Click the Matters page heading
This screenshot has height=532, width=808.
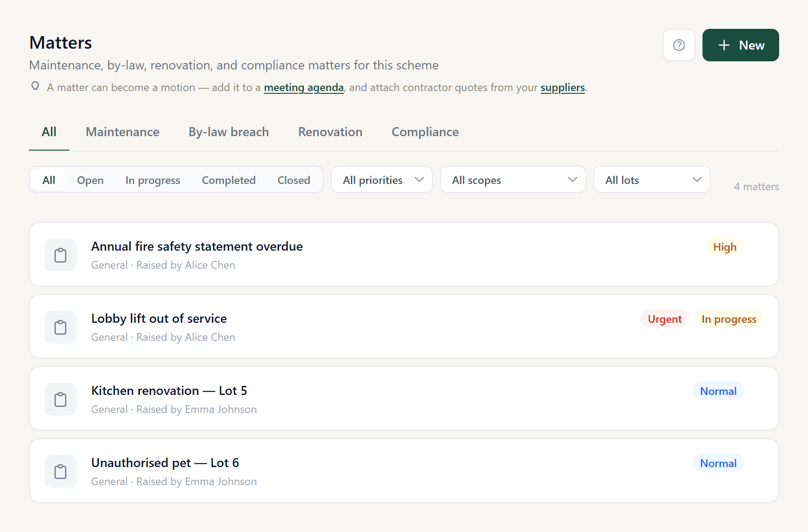click(60, 43)
